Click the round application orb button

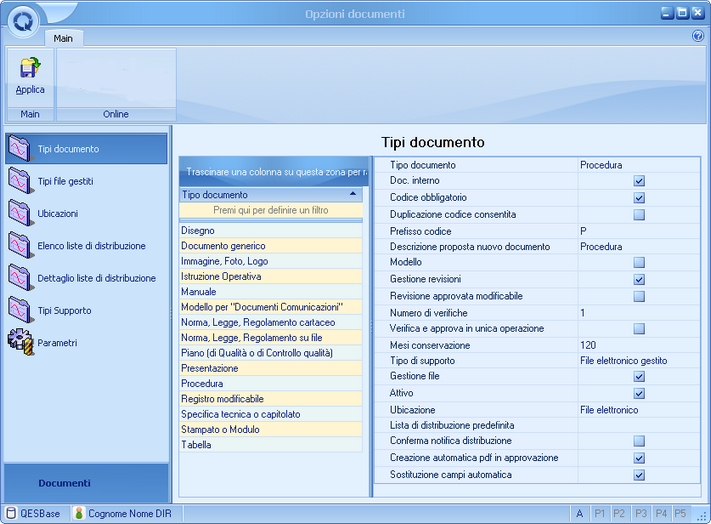coord(23,22)
